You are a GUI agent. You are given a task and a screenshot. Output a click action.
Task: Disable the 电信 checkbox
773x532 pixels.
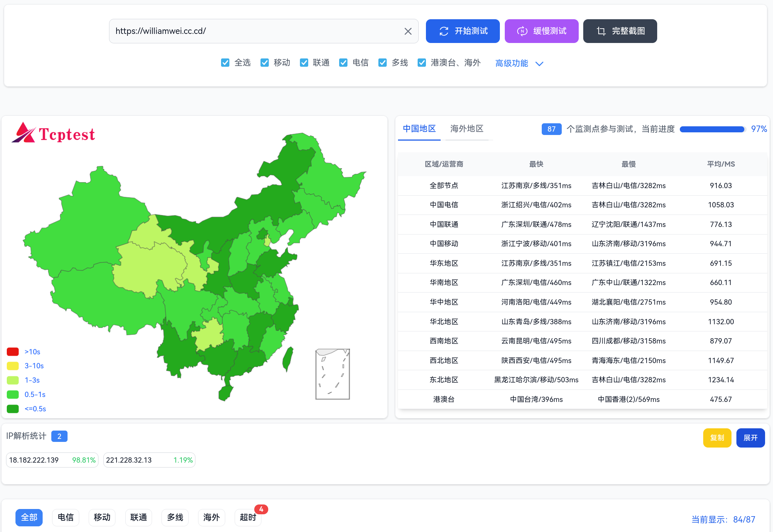pos(343,63)
